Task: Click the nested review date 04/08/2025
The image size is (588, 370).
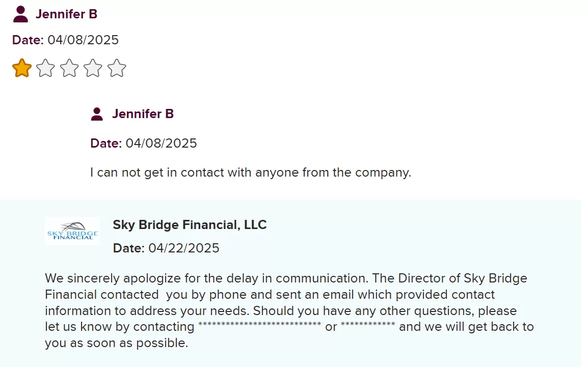Action: click(x=161, y=144)
